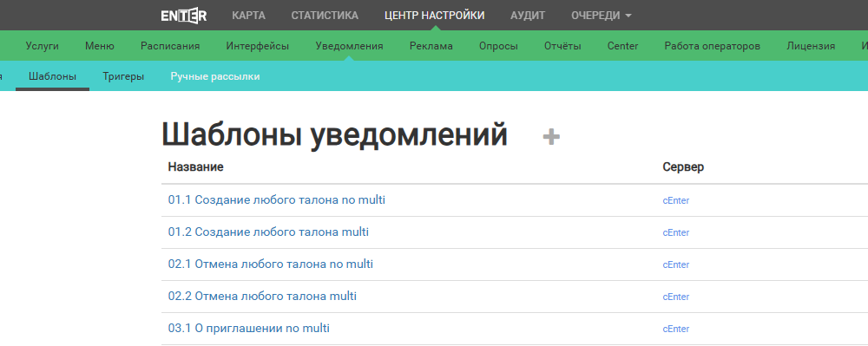Image resolution: width=868 pixels, height=346 pixels.
Task: Click cEnter server link in the 03.1 row
Action: pos(676,329)
